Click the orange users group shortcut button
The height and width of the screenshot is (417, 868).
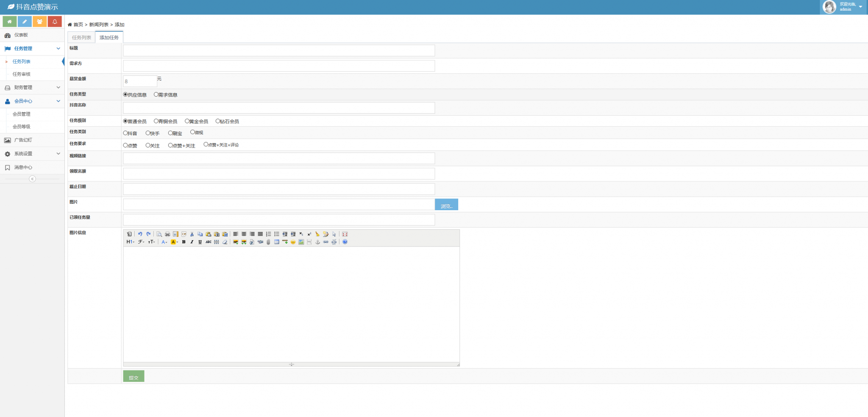pos(39,22)
